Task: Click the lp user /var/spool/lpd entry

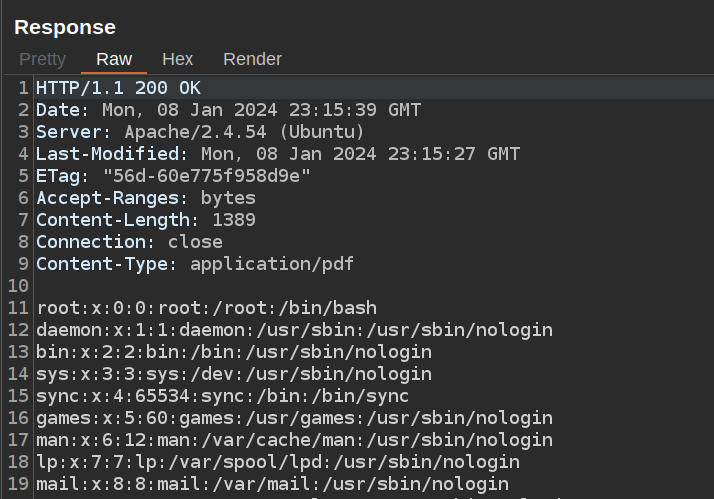Action: point(278,462)
